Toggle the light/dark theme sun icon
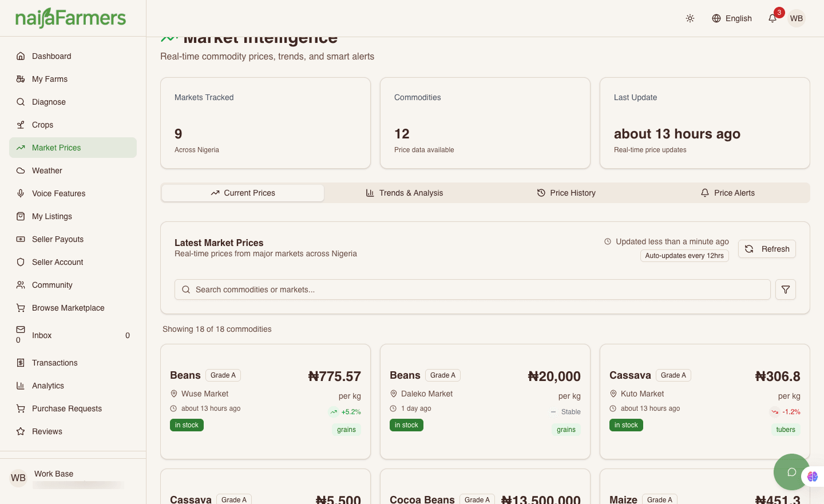The height and width of the screenshot is (504, 824). pos(690,18)
